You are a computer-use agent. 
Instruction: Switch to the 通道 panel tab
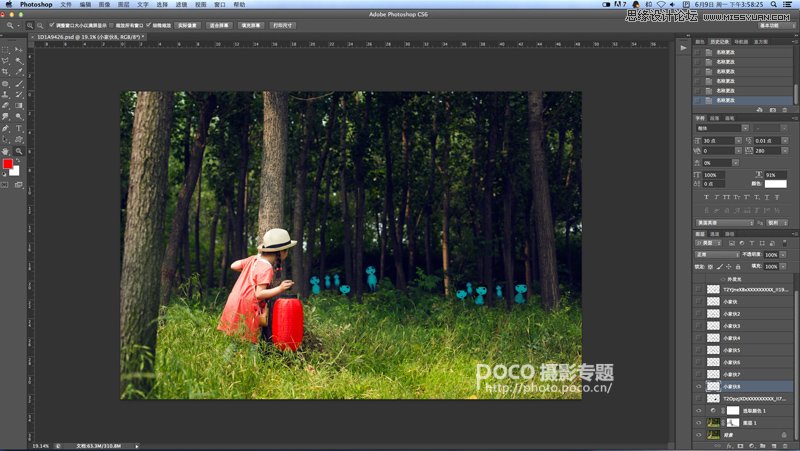pos(715,234)
